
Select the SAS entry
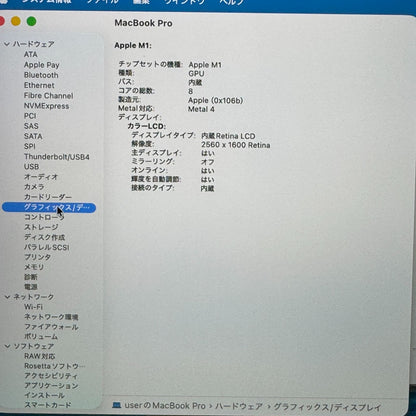(31, 126)
